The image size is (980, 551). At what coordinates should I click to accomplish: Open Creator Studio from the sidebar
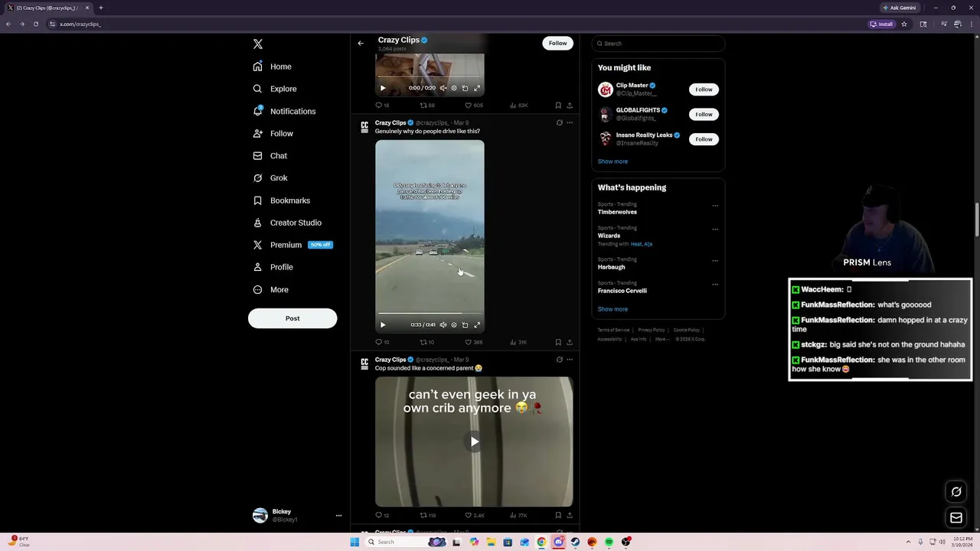(x=287, y=223)
